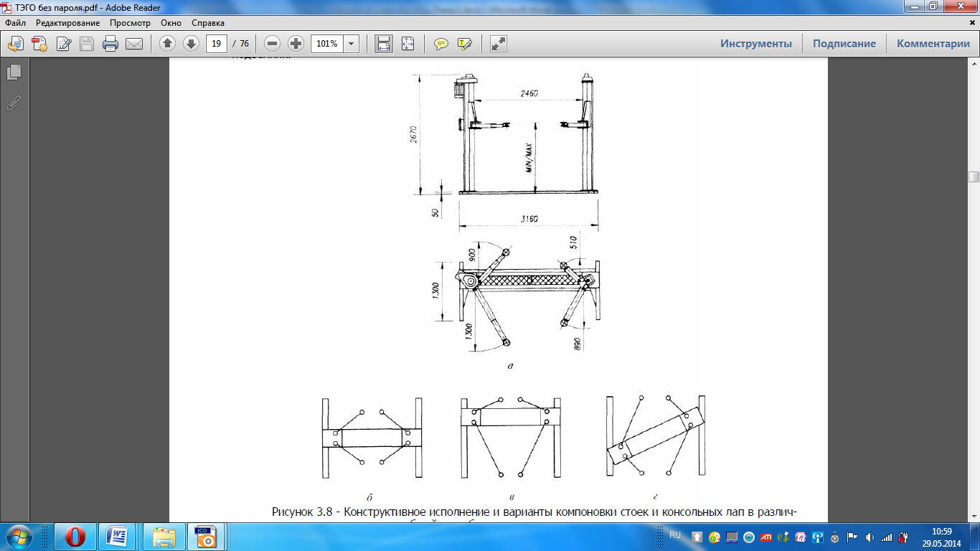Switch to read mode view
Screen dimensions: 980x551
[x=499, y=44]
